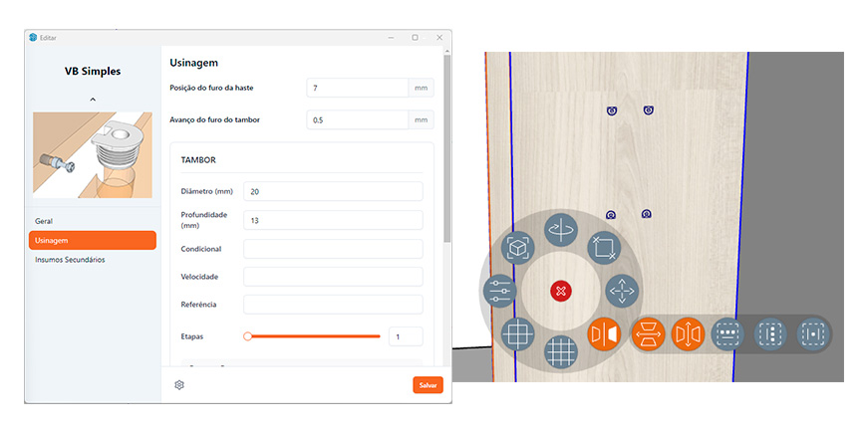Click the orange flip icon with horizontal arrow

pos(648,334)
